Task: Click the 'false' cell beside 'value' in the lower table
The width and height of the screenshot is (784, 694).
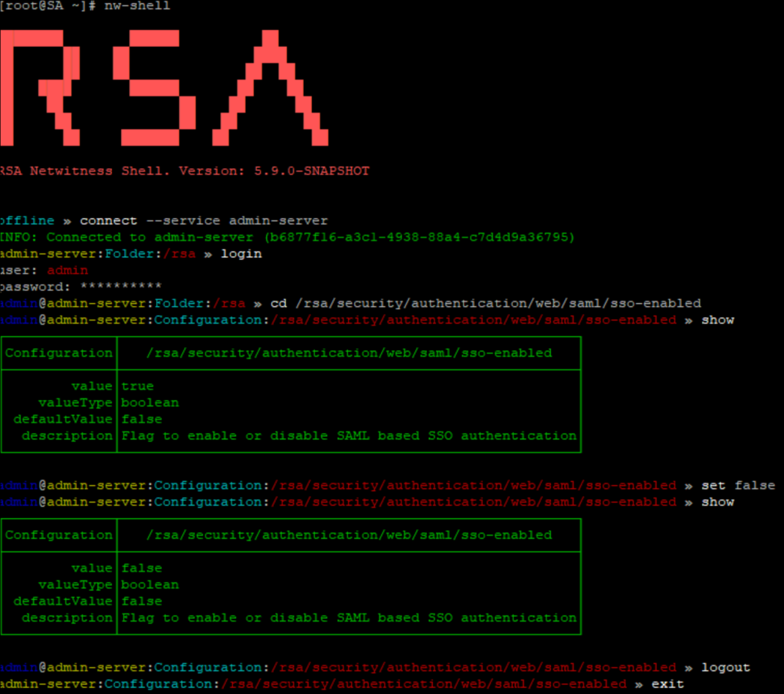Action: click(141, 568)
